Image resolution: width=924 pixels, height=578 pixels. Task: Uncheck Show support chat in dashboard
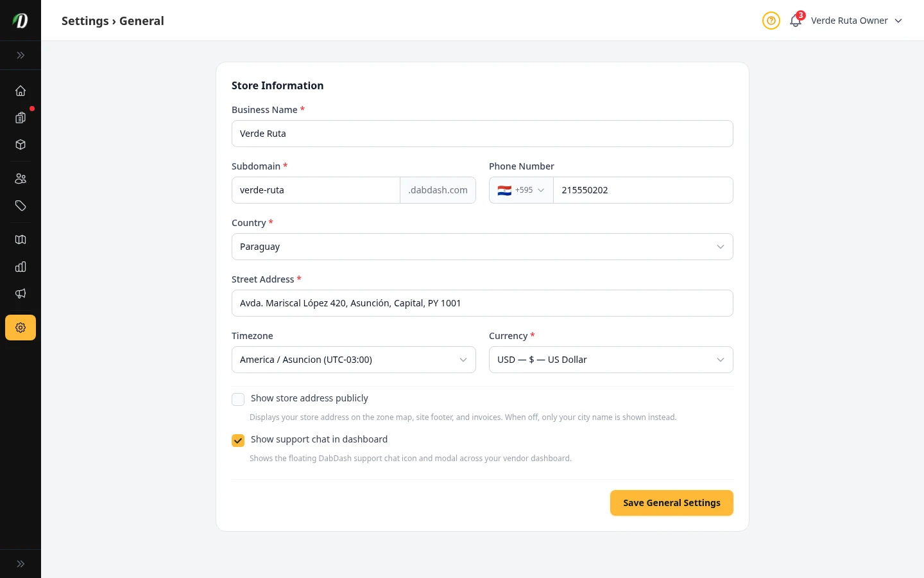(x=238, y=441)
